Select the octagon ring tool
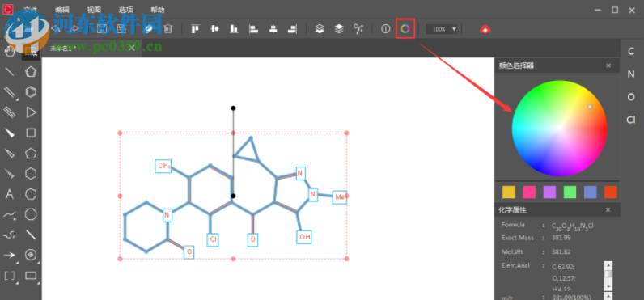The image size is (644, 300). pos(31,214)
